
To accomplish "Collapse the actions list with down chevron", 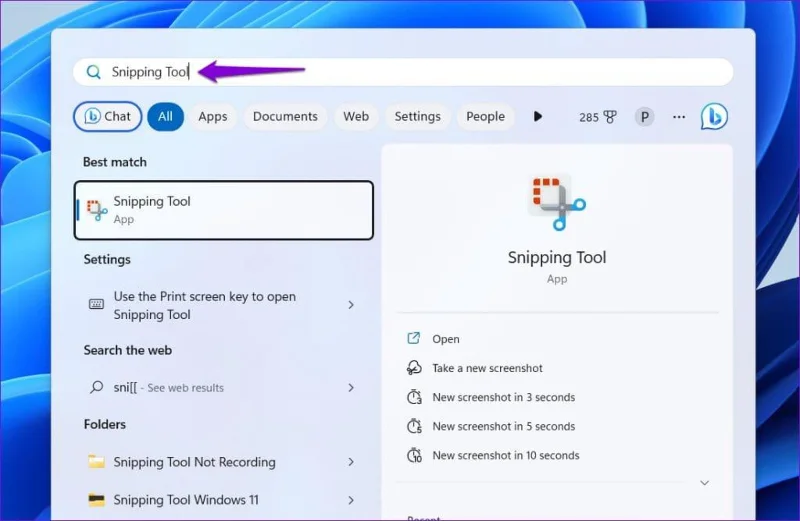I will (705, 483).
